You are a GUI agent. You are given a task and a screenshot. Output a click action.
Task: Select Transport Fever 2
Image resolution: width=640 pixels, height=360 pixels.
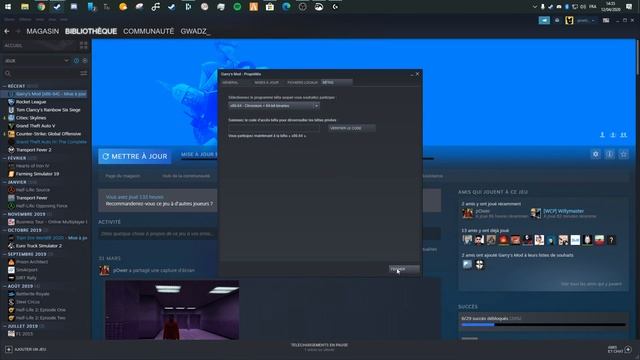pyautogui.click(x=33, y=150)
